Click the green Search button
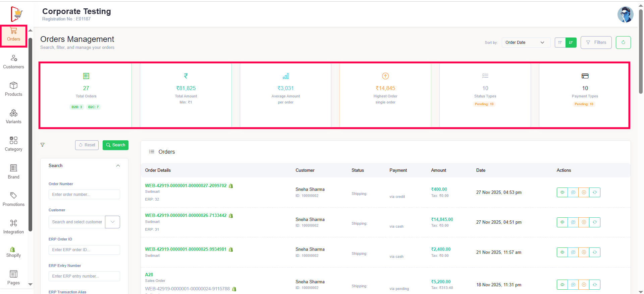Viewport: 644px width, 294px height. 115,145
